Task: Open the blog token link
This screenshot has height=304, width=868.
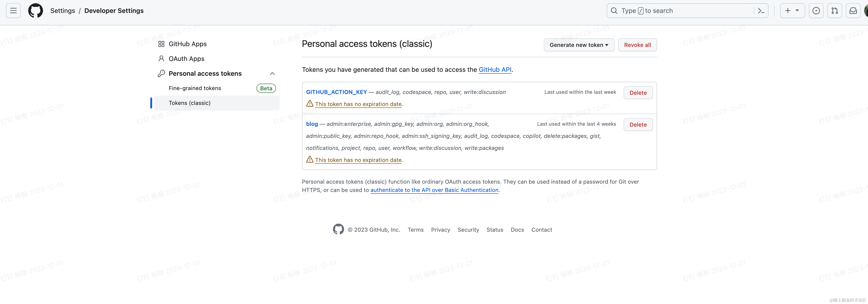Action: pos(312,124)
